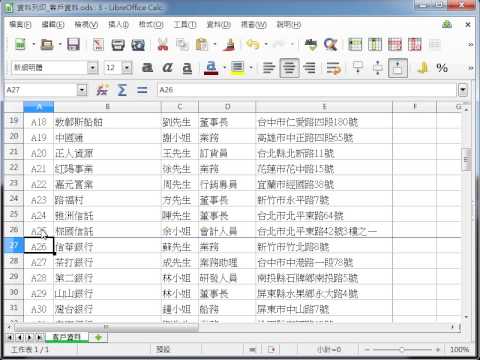Open the Paste options drop-down arrow
The image size is (480, 360).
[x=214, y=44]
